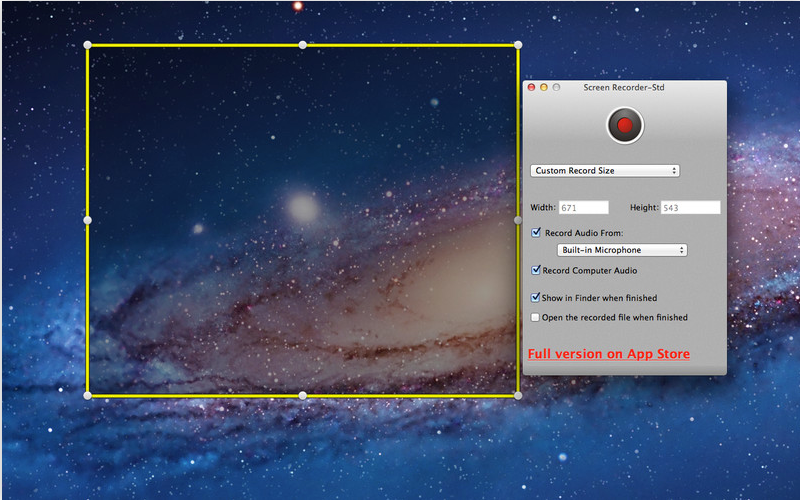Toggle the Record Audio From checkbox
This screenshot has height=500, width=800.
tap(536, 233)
